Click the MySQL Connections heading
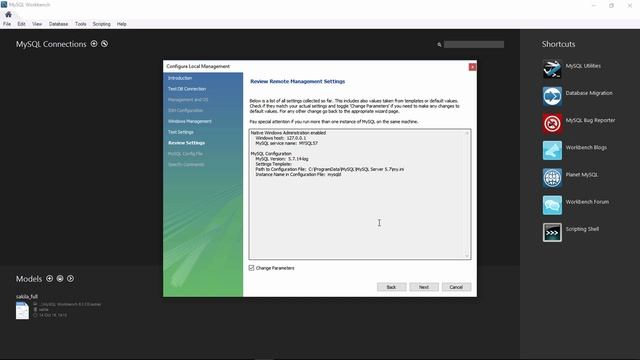Viewport: 640px width, 360px height. [x=51, y=44]
